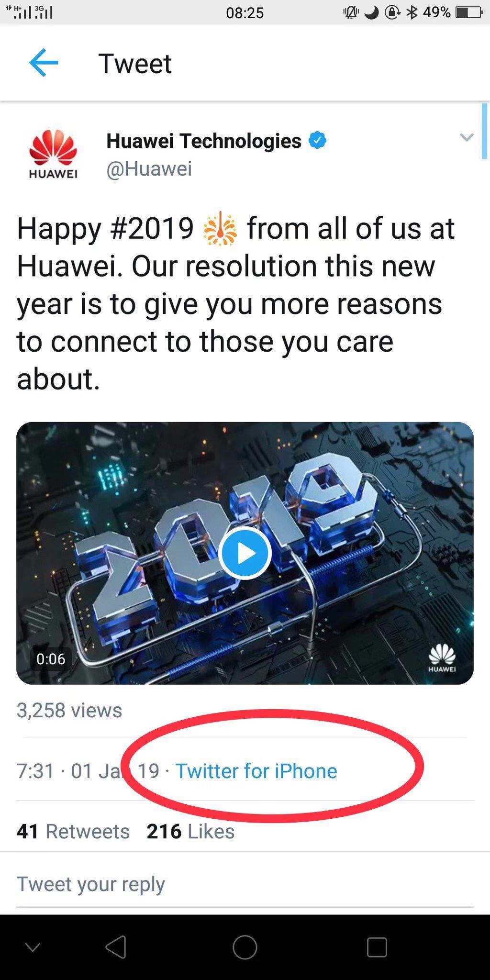Screen dimensions: 490x980
Task: Open the Twitter for iPhone source link
Action: click(x=256, y=771)
